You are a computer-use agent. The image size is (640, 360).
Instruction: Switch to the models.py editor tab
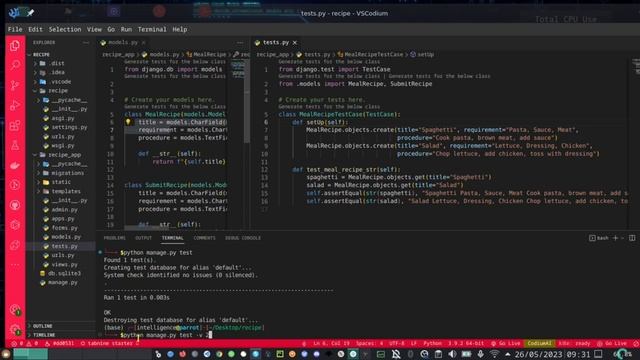click(122, 42)
